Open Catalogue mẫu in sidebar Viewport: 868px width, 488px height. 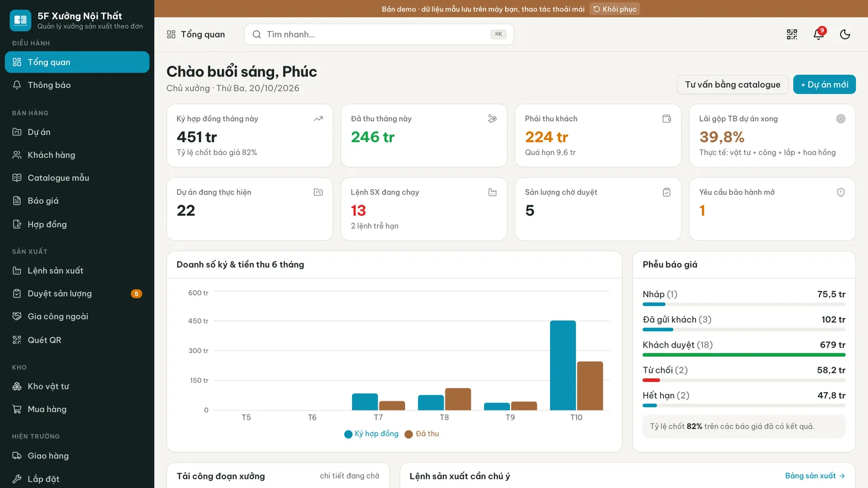77,178
